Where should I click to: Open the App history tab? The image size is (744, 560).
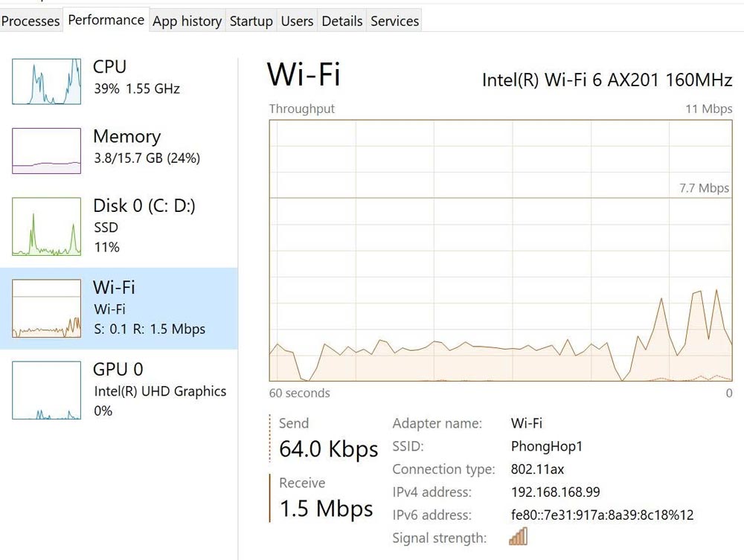pos(187,22)
